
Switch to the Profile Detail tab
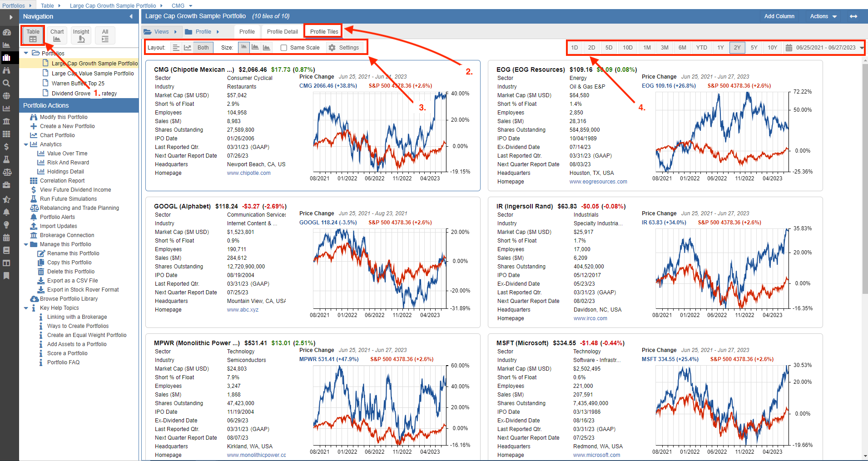(x=283, y=32)
